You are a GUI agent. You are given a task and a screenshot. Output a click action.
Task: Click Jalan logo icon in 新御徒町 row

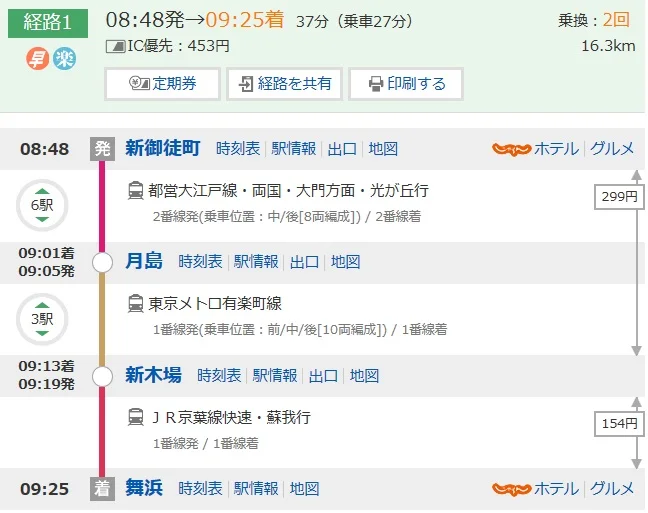click(511, 149)
